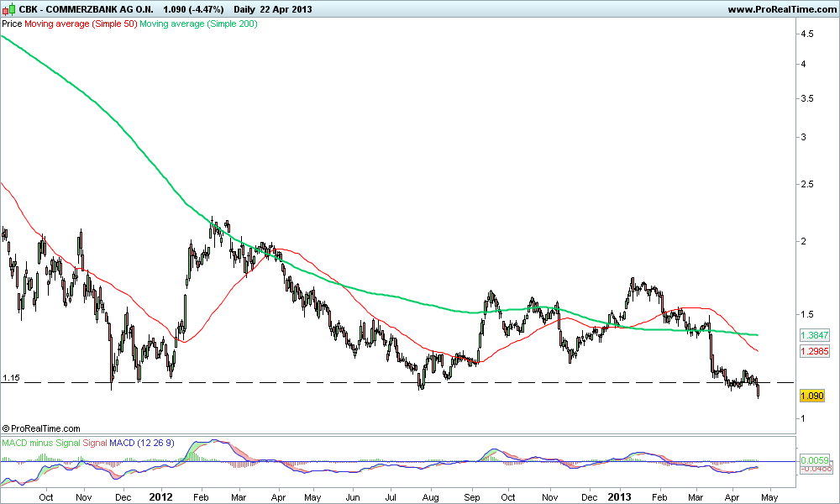
Task: Click the 4.5 price axis label
Action: pos(806,34)
